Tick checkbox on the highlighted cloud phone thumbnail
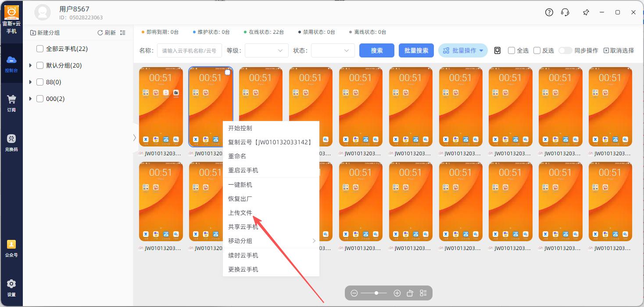644x307 pixels. click(x=227, y=73)
